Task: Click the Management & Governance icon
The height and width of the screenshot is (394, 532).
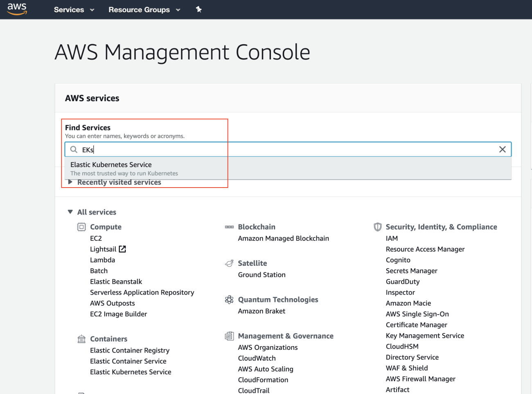Action: [229, 336]
